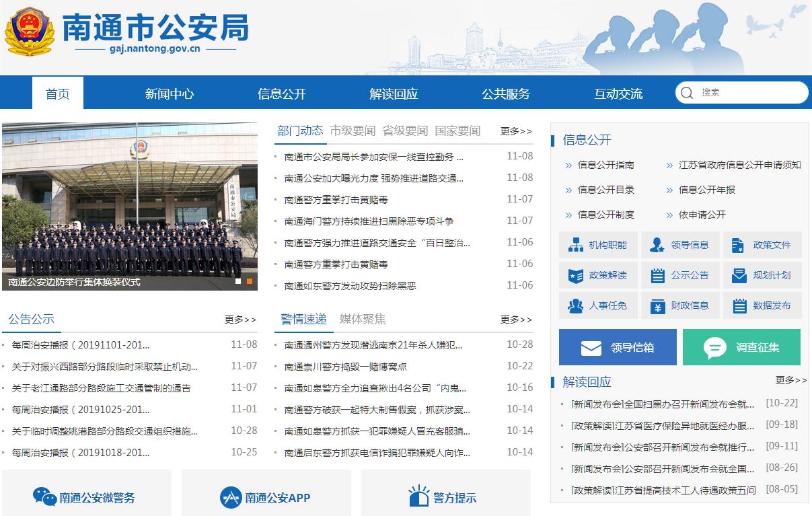Click the 南通公安APP icon

(230, 498)
